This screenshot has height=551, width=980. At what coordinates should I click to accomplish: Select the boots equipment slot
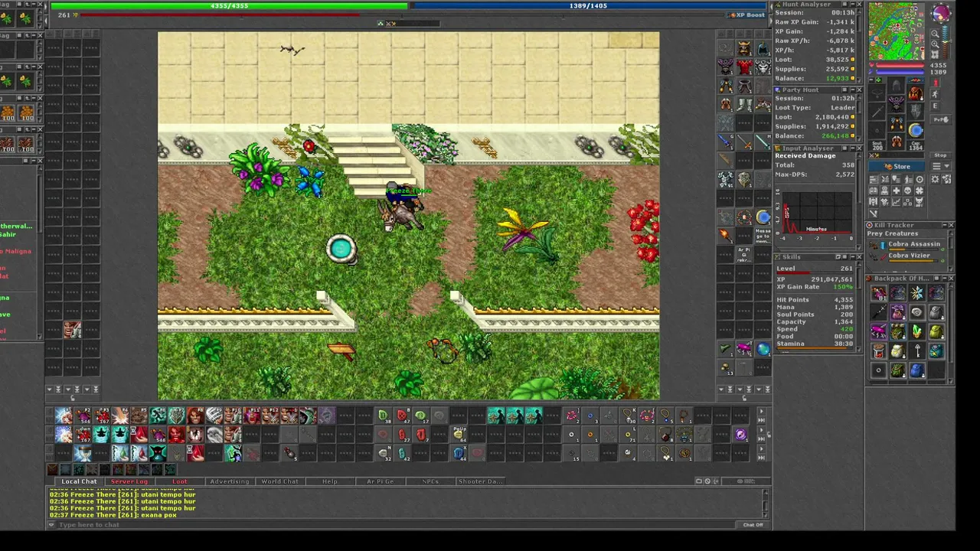pyautogui.click(x=897, y=142)
